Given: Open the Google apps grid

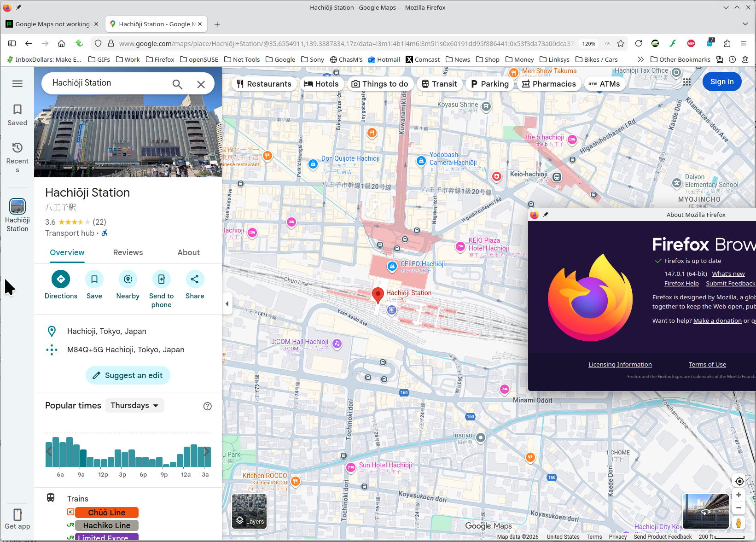Looking at the screenshot, I should pos(687,82).
